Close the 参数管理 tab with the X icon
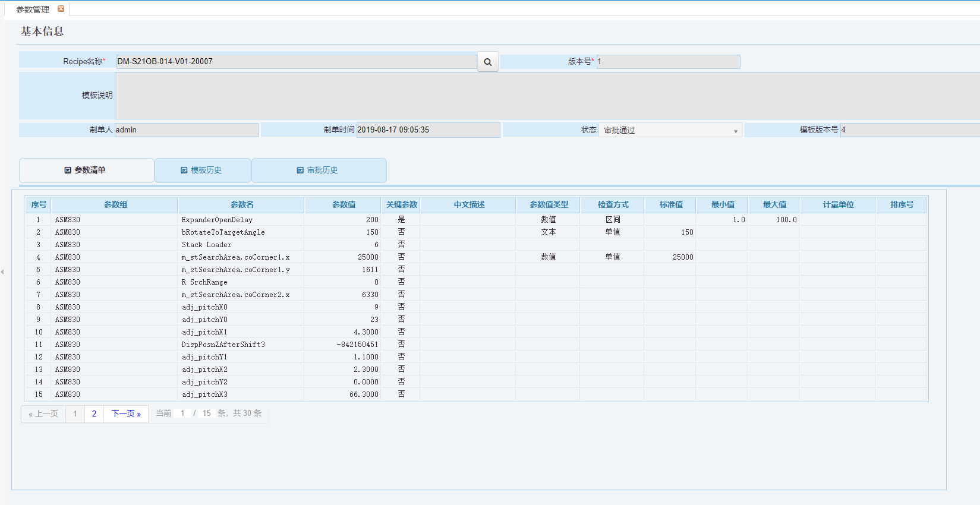Viewport: 980px width, 505px height. (x=61, y=9)
